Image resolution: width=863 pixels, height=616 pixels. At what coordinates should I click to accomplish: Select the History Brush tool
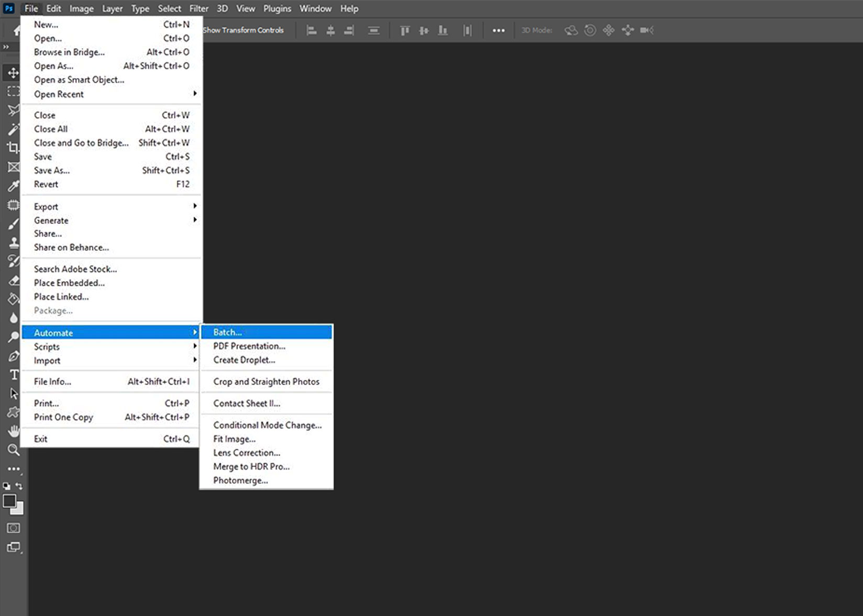(13, 261)
